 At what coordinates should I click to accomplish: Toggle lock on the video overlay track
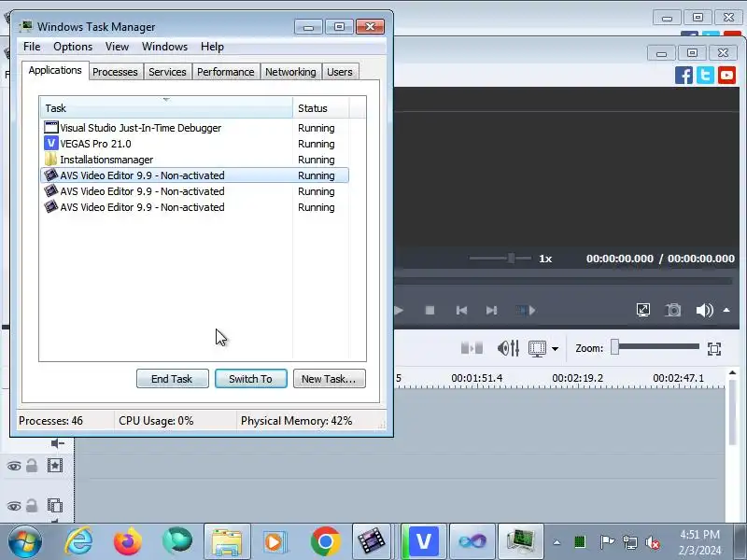click(x=32, y=505)
